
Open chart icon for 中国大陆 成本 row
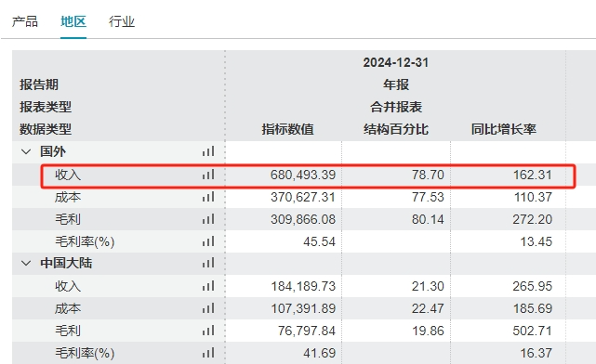208,308
